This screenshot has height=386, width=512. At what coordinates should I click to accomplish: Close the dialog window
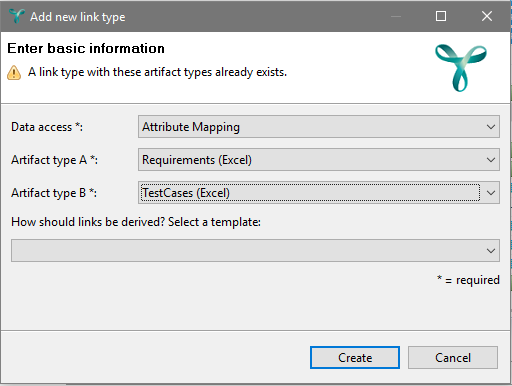point(487,16)
